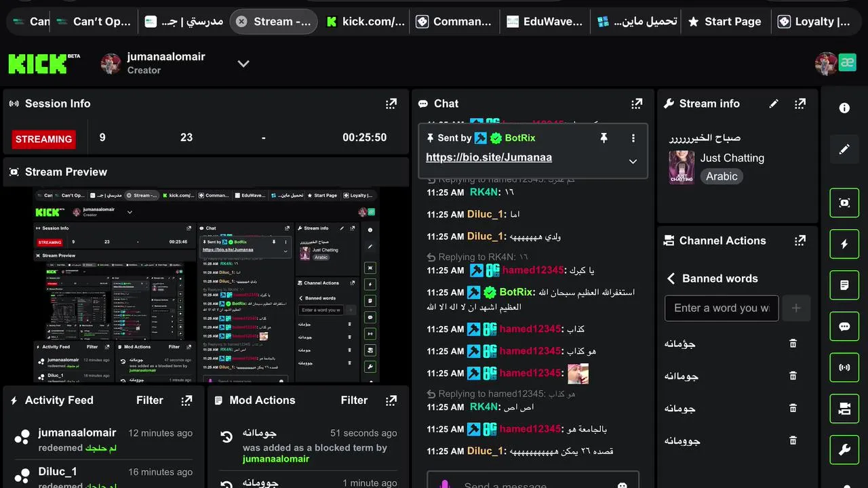Viewport: 868px width, 488px height.
Task: Switch to the Can't Op... browser tab
Action: point(94,22)
